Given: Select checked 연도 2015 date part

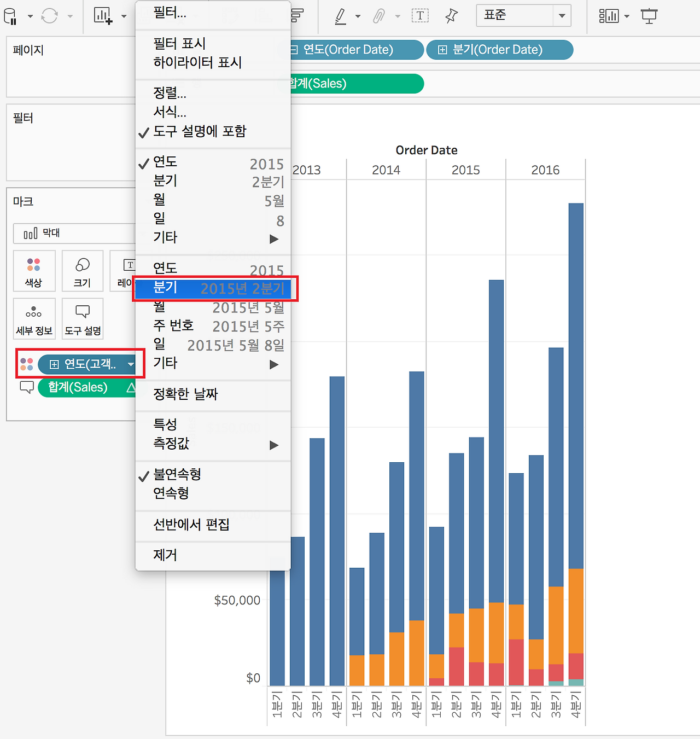Looking at the screenshot, I should click(213, 162).
